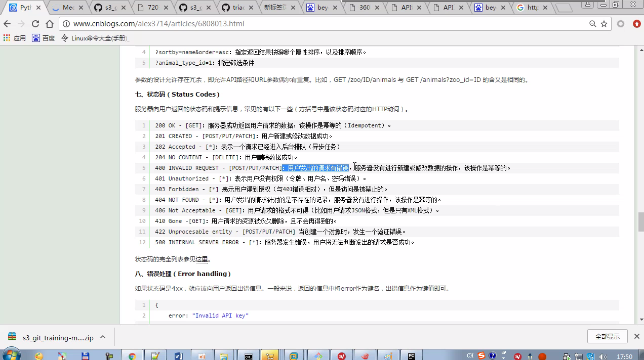This screenshot has height=360, width=644.
Task: Switch to the Pyth tab
Action: [25, 8]
